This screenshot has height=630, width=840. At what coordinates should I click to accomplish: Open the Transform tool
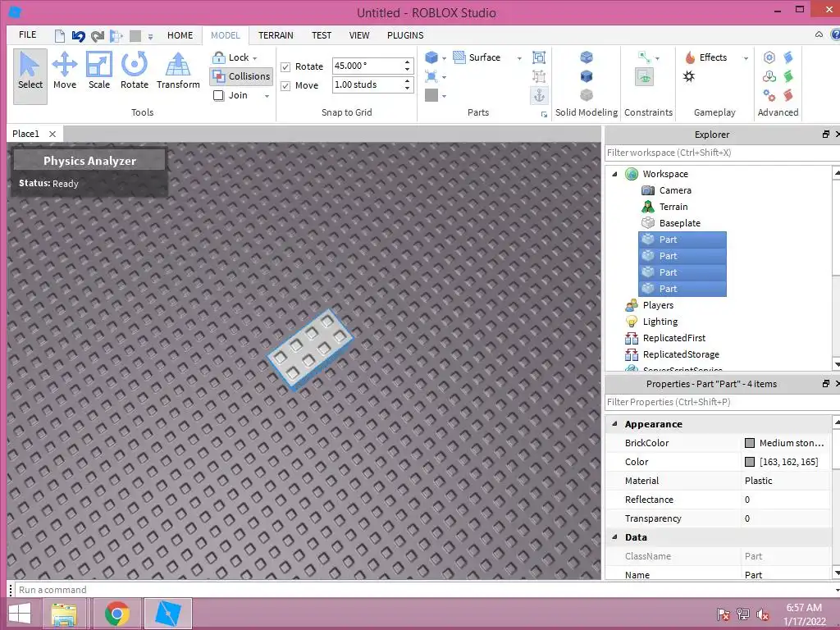click(178, 71)
